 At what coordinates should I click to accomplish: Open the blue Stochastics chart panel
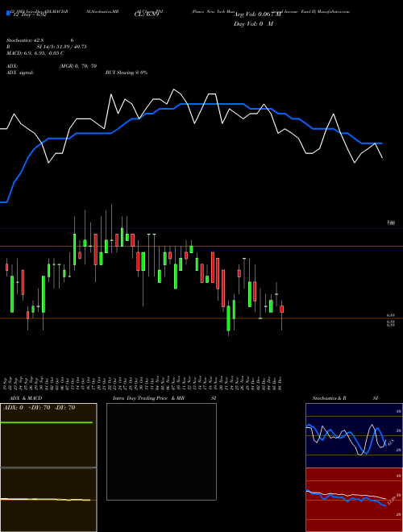point(354,435)
